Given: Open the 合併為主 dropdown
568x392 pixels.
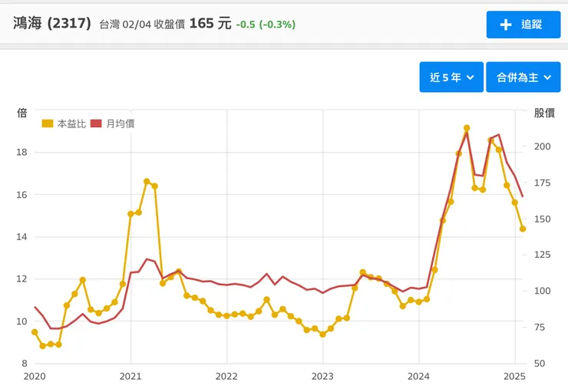Looking at the screenshot, I should (523, 77).
